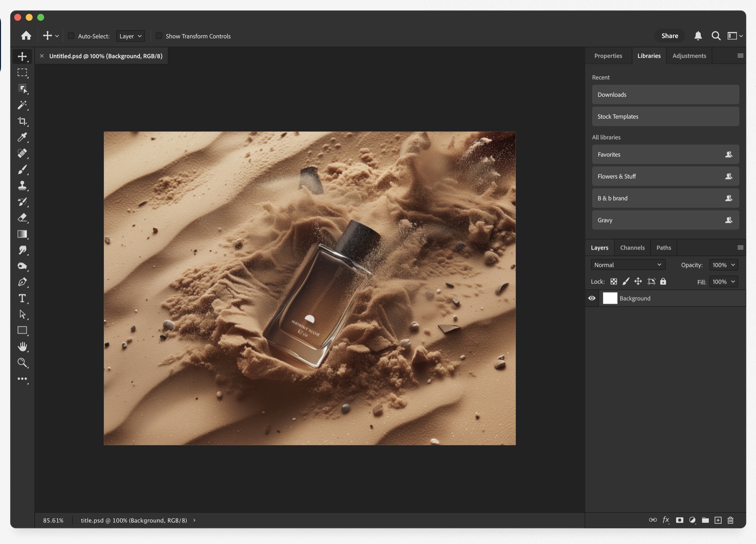The image size is (756, 544).
Task: Click the Home icon
Action: pos(26,36)
